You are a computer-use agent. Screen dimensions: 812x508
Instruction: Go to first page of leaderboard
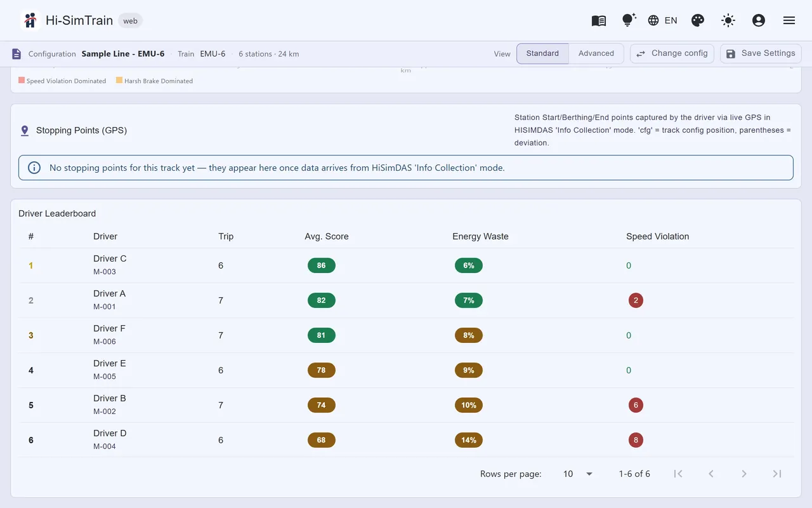678,474
